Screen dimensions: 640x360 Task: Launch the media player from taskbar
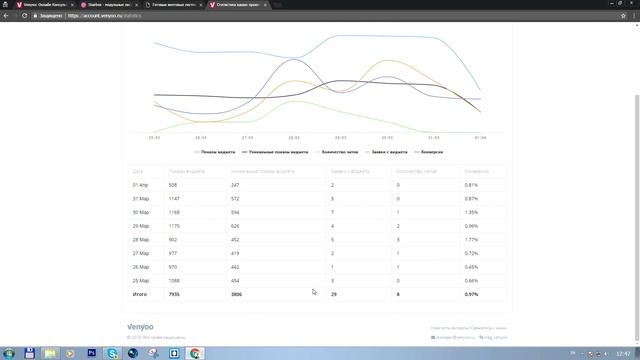70,353
